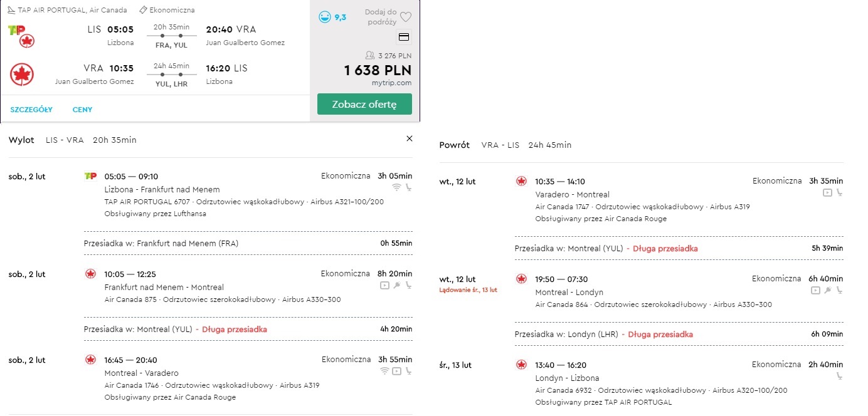Open the CENY tab

point(82,110)
